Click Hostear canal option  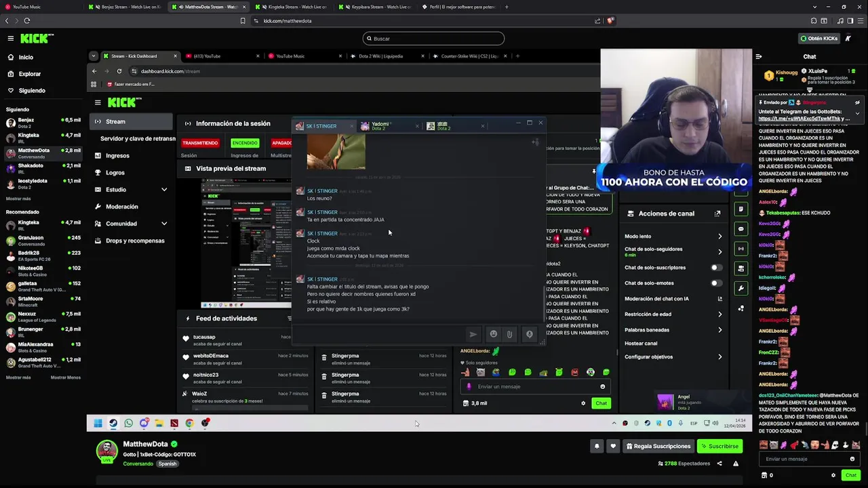click(x=641, y=344)
